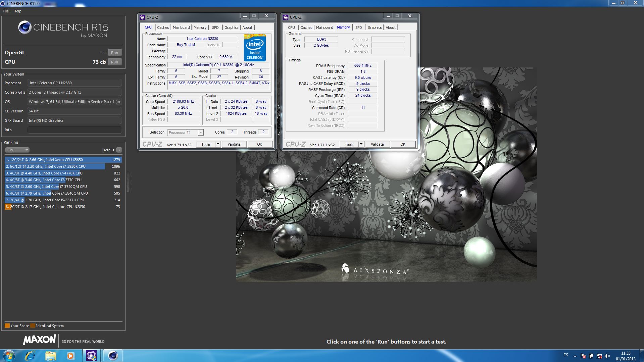Open the Windows Start menu
The width and height of the screenshot is (644, 362).
(9, 356)
